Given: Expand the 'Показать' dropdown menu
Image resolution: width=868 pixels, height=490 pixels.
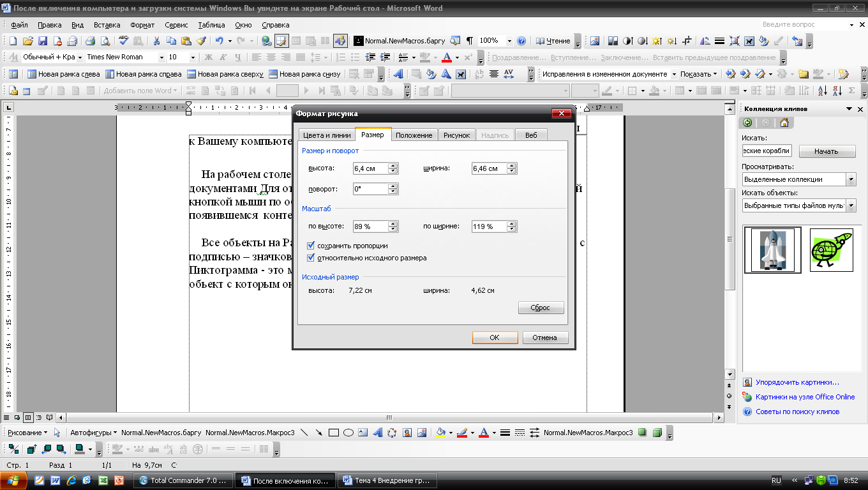Looking at the screenshot, I should click(x=699, y=74).
